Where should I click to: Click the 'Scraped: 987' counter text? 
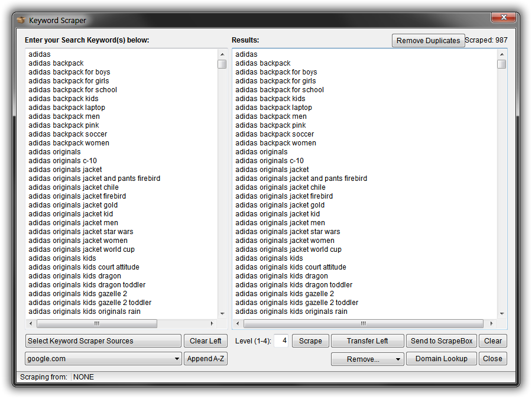tap(486, 40)
